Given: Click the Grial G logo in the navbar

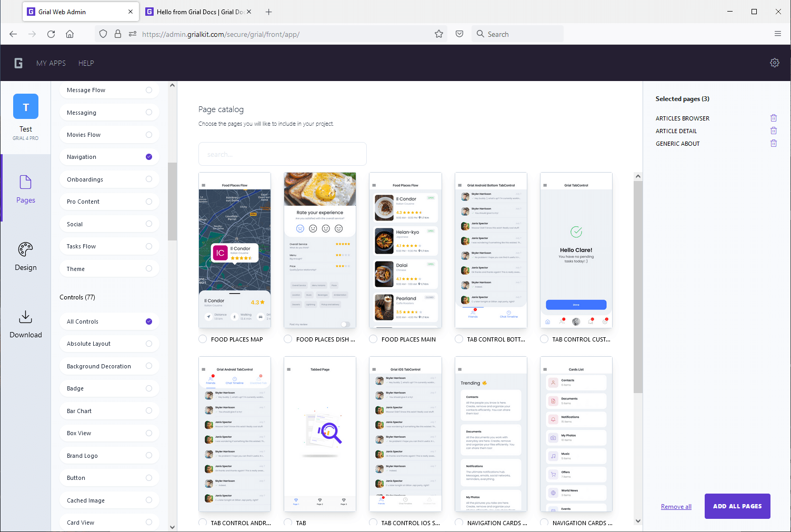Looking at the screenshot, I should point(18,63).
